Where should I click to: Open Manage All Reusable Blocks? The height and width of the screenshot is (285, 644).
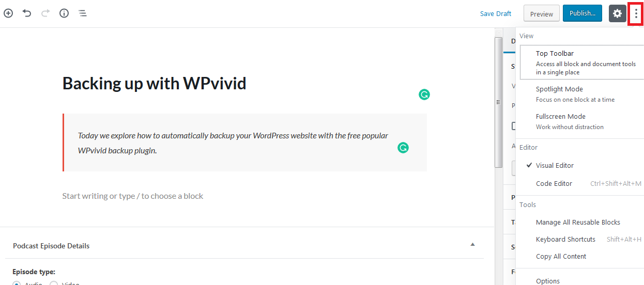click(x=578, y=222)
